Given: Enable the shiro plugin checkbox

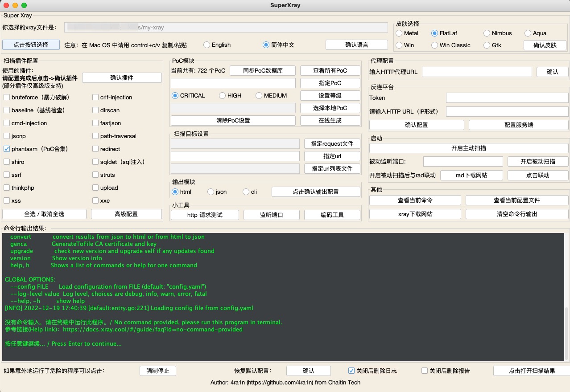Looking at the screenshot, I should tap(7, 162).
